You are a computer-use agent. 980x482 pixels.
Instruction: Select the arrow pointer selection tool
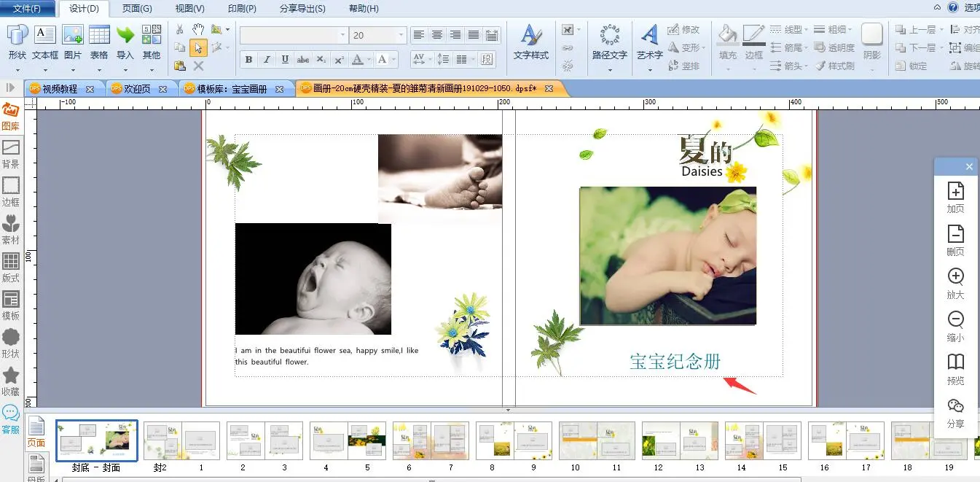pos(198,48)
